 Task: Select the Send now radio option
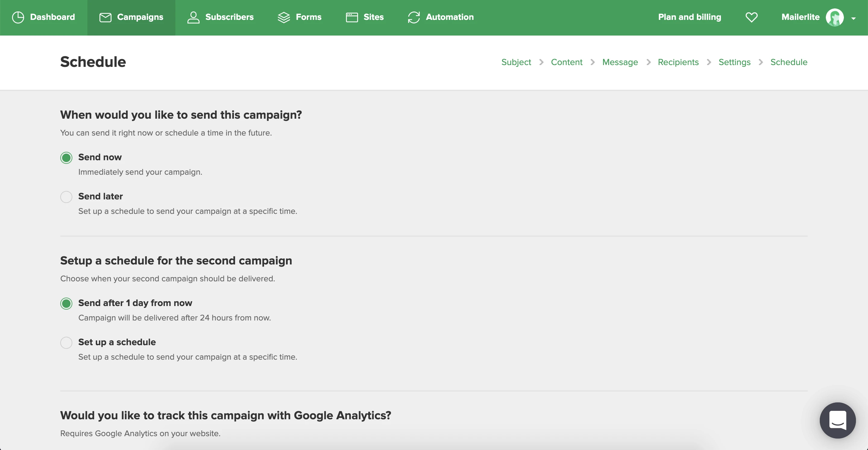(66, 158)
